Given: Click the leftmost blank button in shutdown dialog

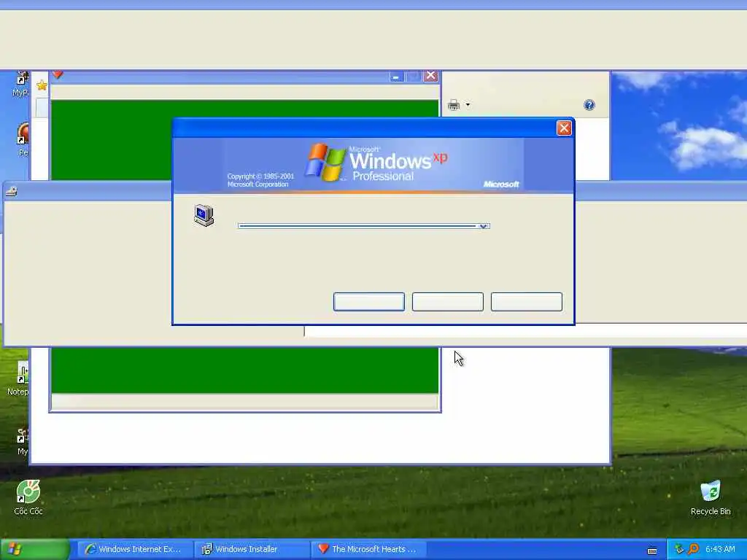Looking at the screenshot, I should tap(368, 301).
